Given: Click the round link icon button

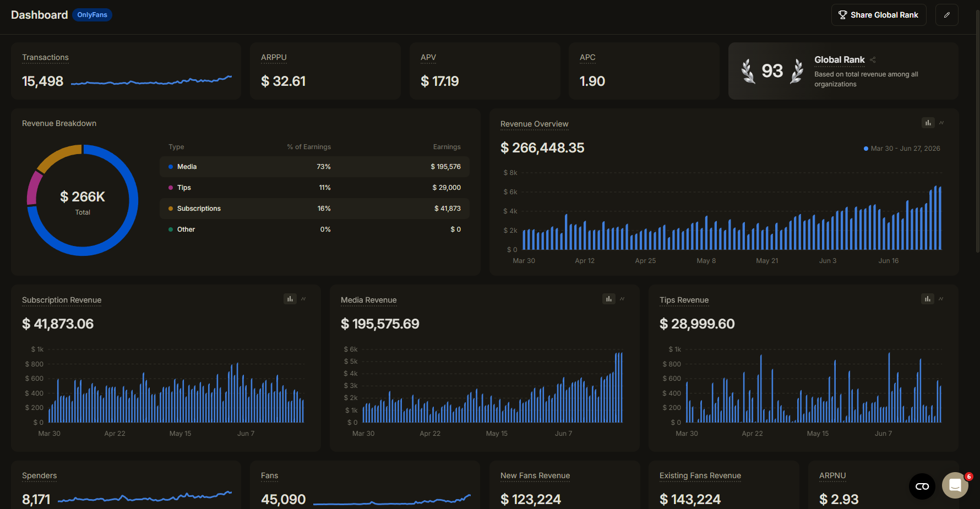Looking at the screenshot, I should pyautogui.click(x=922, y=486).
